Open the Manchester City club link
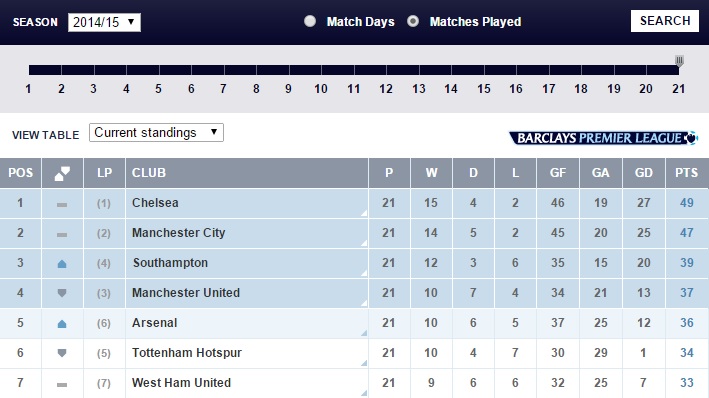Image resolution: width=709 pixels, height=398 pixels. [179, 233]
